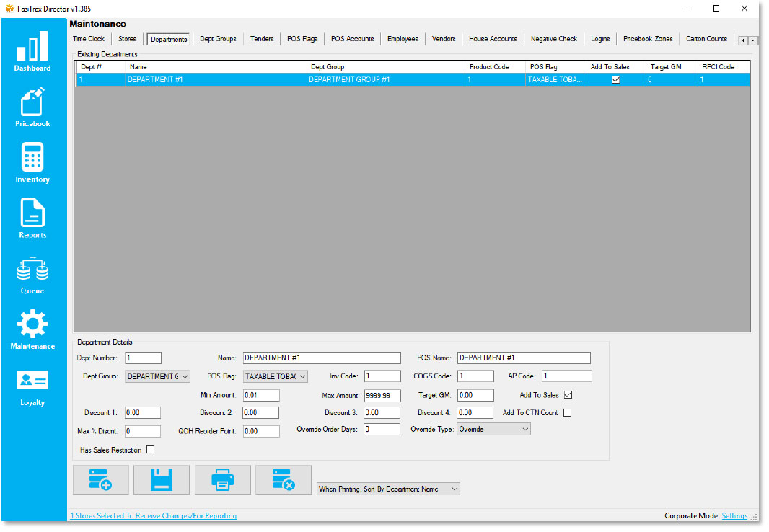Switch to the Stores tab
This screenshot has width=769, height=532.
click(x=128, y=39)
